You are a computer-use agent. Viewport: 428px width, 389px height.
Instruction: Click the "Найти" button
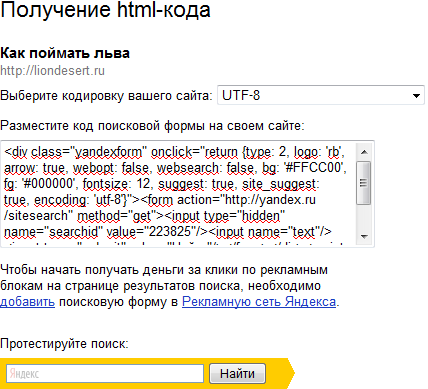click(x=237, y=373)
